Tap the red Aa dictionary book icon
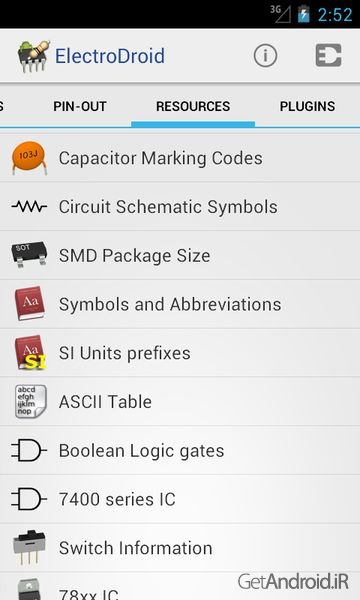Screen dimensions: 360x600 coord(29,303)
